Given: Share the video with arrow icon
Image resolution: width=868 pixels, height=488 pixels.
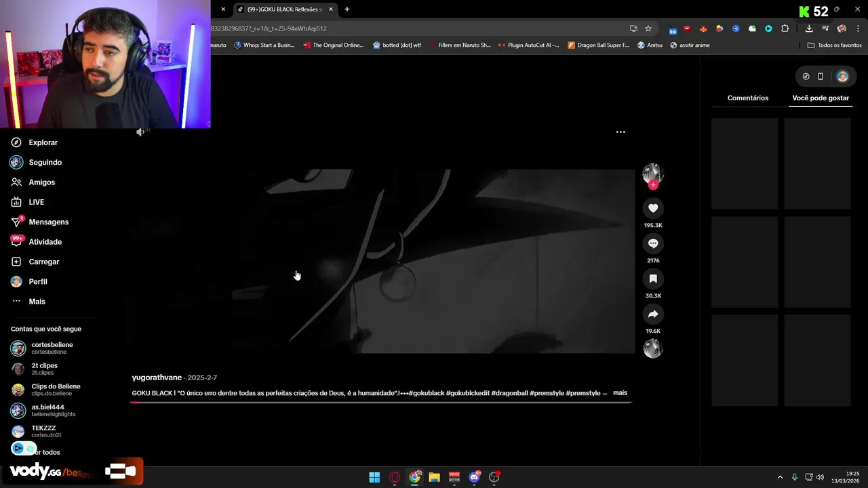Looking at the screenshot, I should 653,314.
